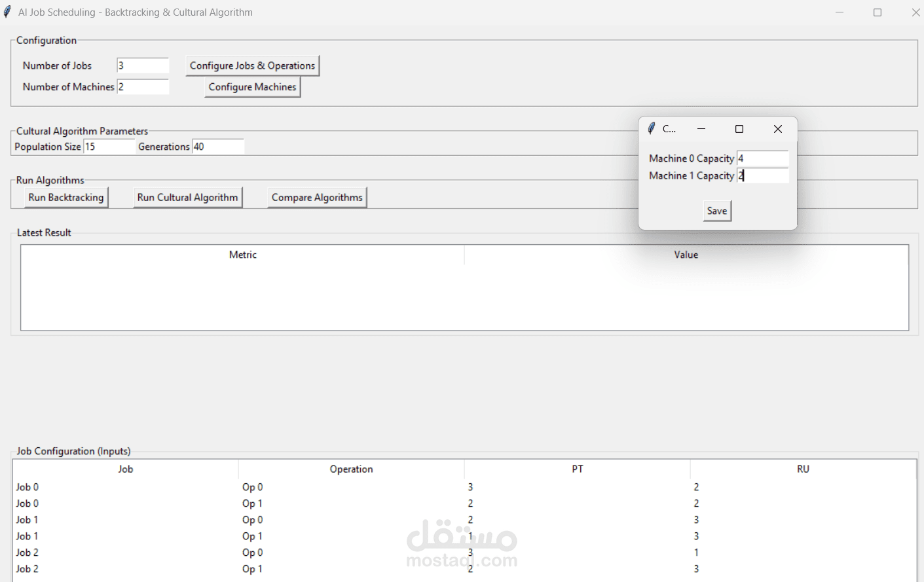Click Compare Algorithms
The height and width of the screenshot is (582, 924).
[x=316, y=197]
